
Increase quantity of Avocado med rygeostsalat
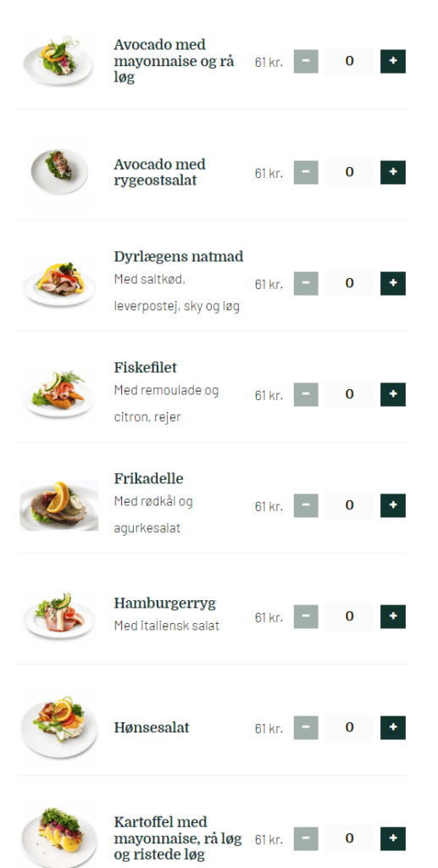392,172
